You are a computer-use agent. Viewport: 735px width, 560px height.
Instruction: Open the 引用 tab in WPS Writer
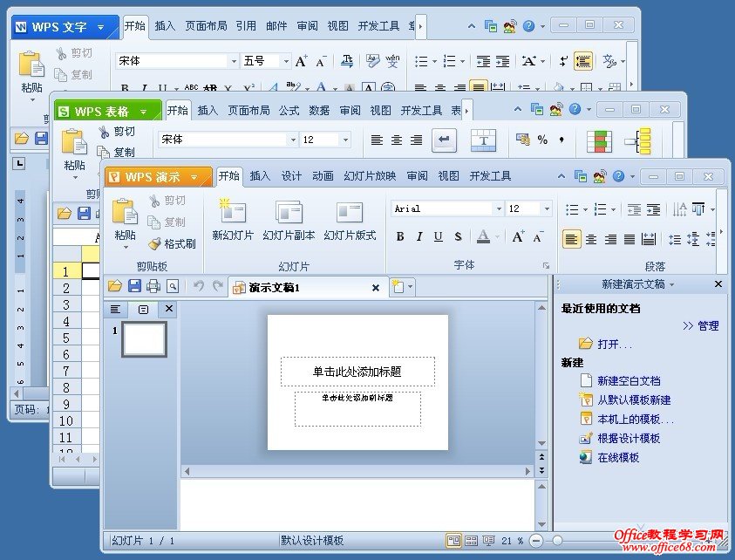(246, 26)
